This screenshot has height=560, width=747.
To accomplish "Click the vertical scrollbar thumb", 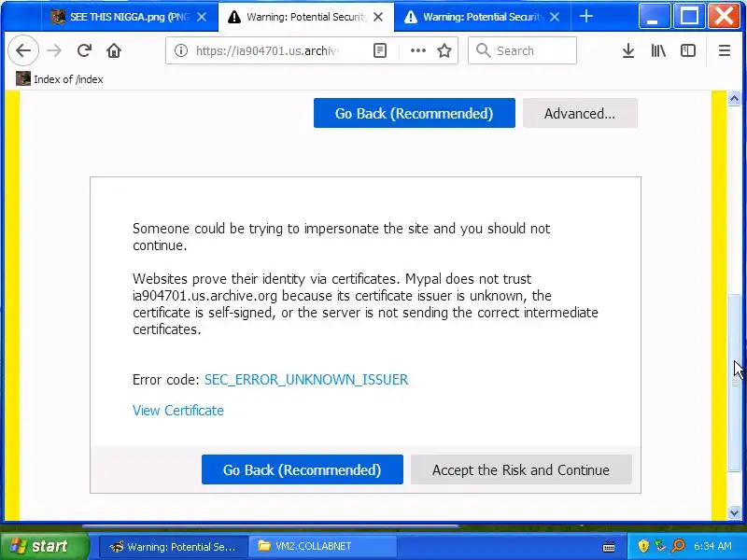I will coord(734,383).
